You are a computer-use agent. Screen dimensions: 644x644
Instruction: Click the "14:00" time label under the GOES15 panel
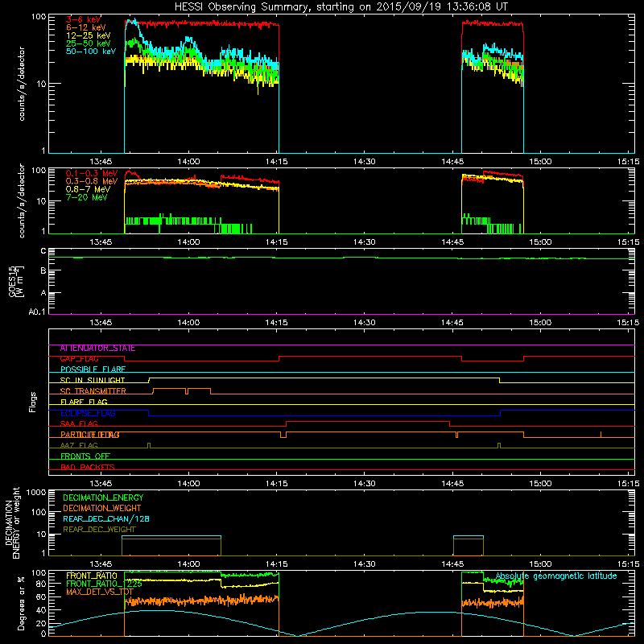coord(188,323)
